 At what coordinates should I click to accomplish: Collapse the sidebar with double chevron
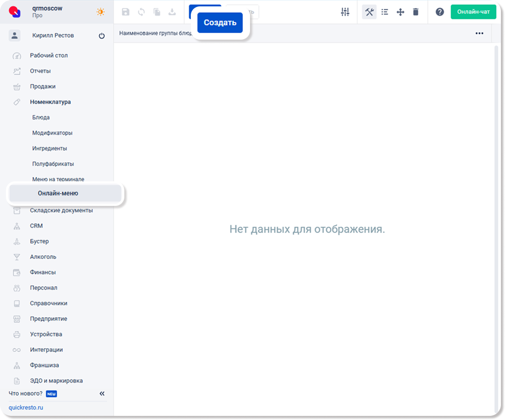102,394
